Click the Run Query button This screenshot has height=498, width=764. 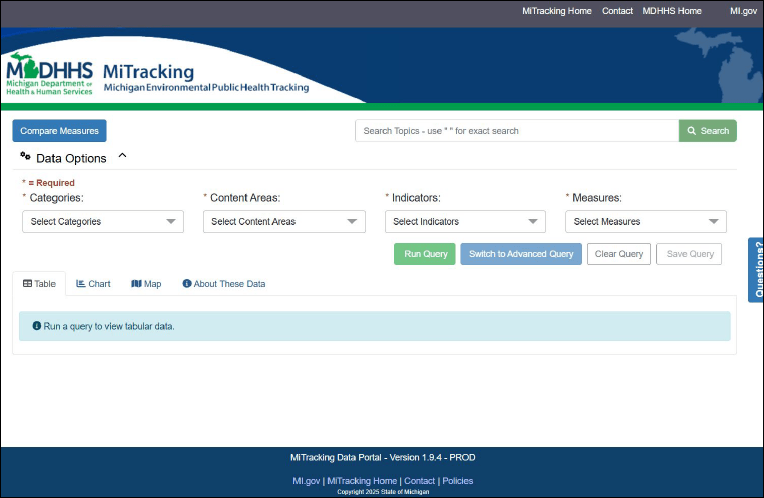coord(425,254)
